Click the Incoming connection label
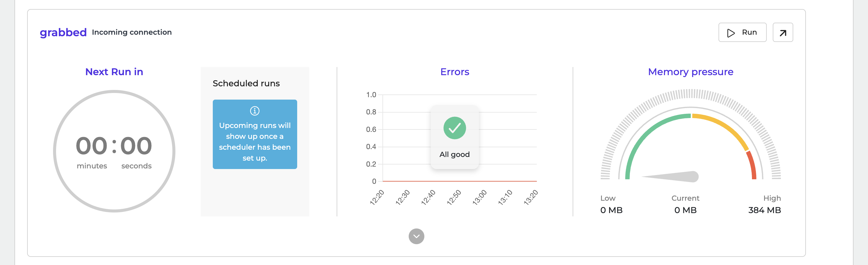This screenshot has width=868, height=265. pyautogui.click(x=132, y=32)
